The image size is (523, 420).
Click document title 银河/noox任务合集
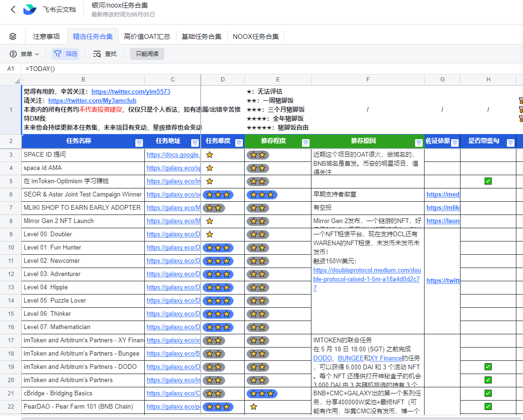[x=120, y=5]
